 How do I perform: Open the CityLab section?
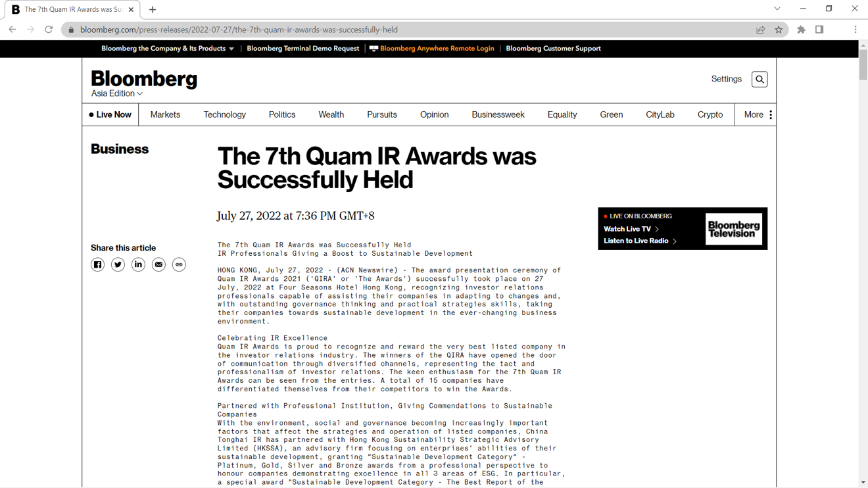tap(660, 114)
